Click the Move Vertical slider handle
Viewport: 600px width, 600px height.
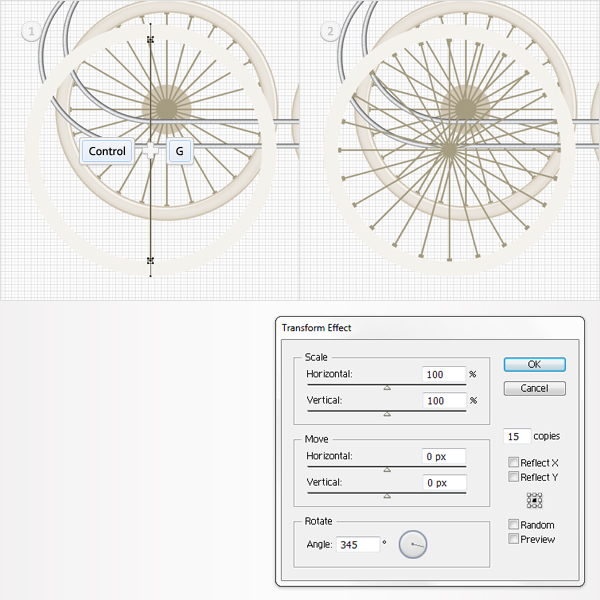pyautogui.click(x=387, y=496)
